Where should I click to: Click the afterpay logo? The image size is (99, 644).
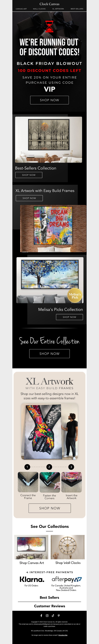pos(67,579)
